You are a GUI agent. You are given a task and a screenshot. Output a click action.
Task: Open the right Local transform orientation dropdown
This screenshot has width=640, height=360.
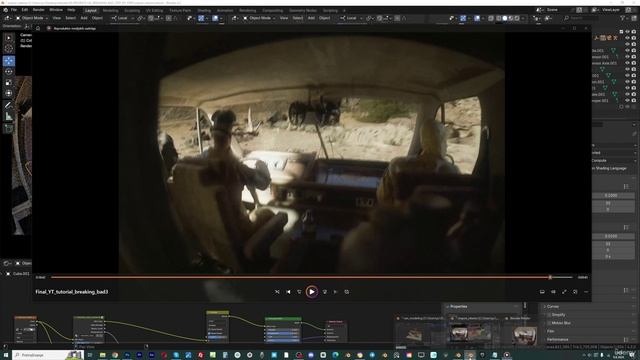click(351, 18)
